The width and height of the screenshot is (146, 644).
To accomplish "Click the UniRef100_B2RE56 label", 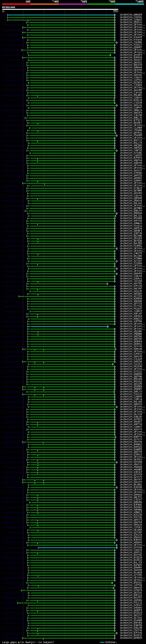I will tap(131, 299).
